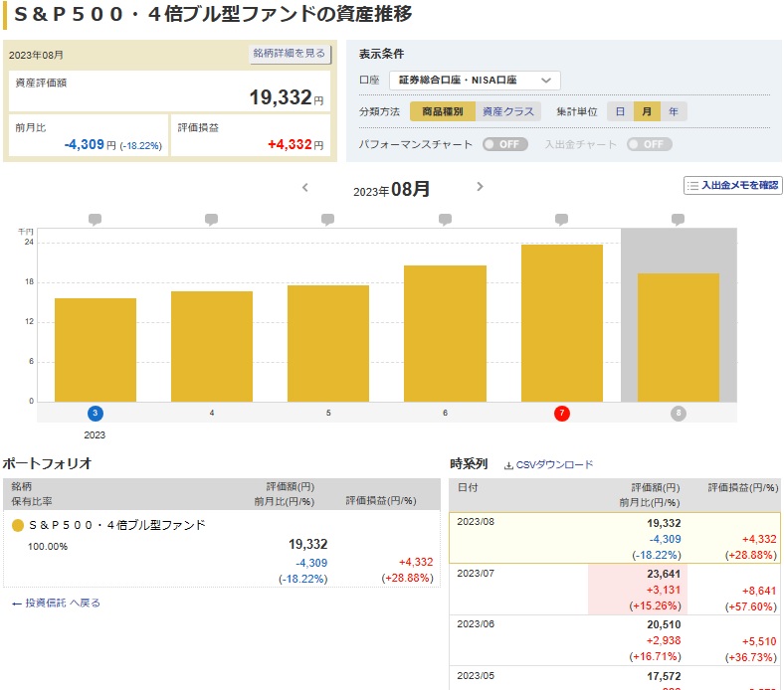Click the April bar in the chart
This screenshot has width=784, height=690.
pyautogui.click(x=212, y=346)
